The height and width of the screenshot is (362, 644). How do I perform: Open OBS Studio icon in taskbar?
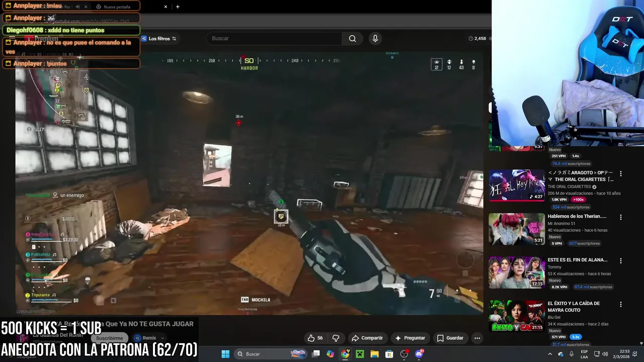(x=404, y=354)
